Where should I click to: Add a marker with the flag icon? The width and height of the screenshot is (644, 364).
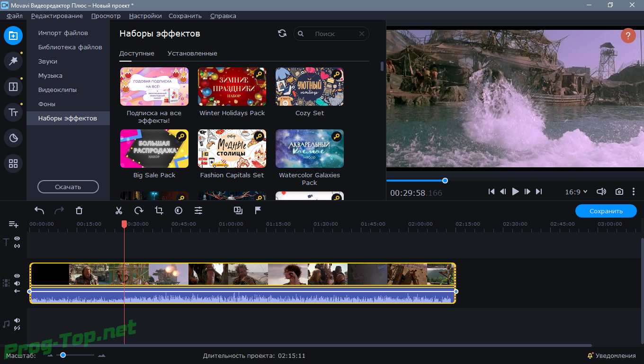coord(258,210)
